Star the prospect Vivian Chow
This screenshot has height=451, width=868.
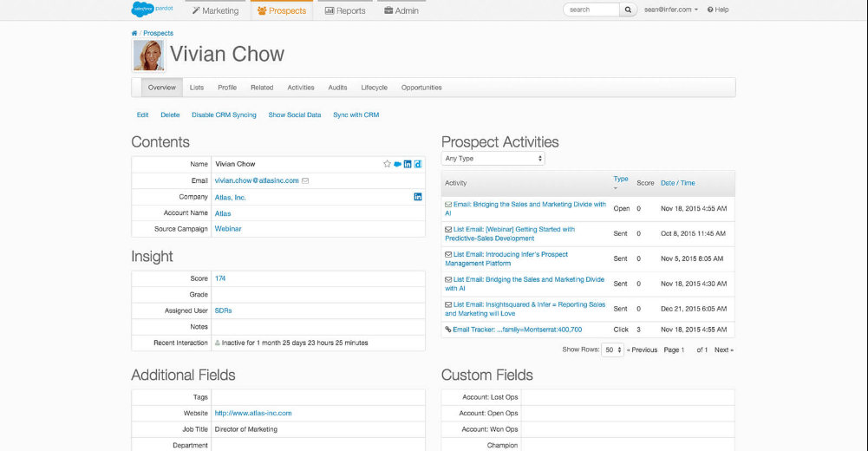coord(387,164)
